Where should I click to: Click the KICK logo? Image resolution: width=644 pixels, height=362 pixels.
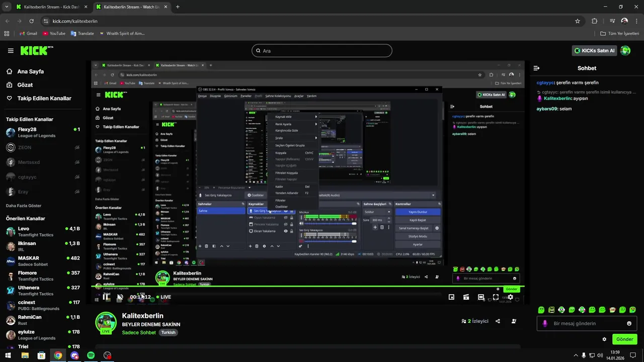[x=36, y=50]
